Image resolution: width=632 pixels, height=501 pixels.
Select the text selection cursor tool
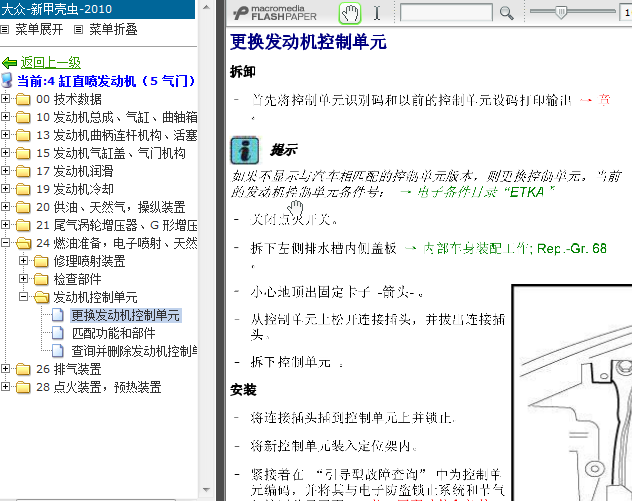click(377, 13)
